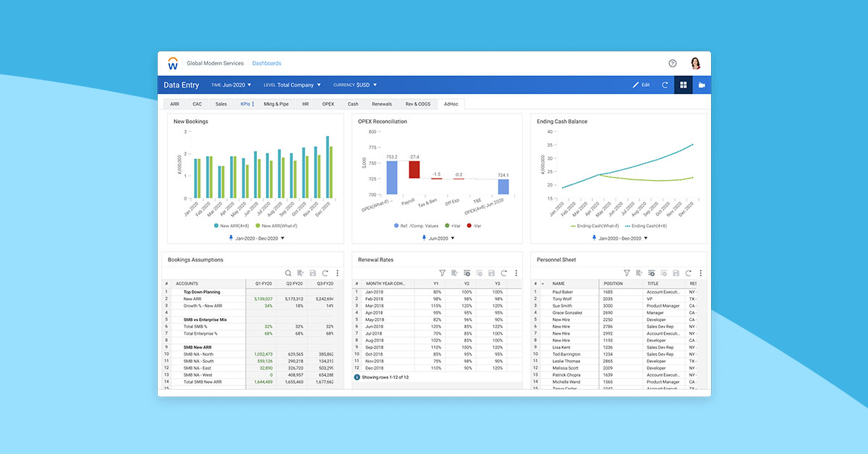The height and width of the screenshot is (454, 868).
Task: Open the TIME Jun-2020 dropdown
Action: tap(231, 85)
